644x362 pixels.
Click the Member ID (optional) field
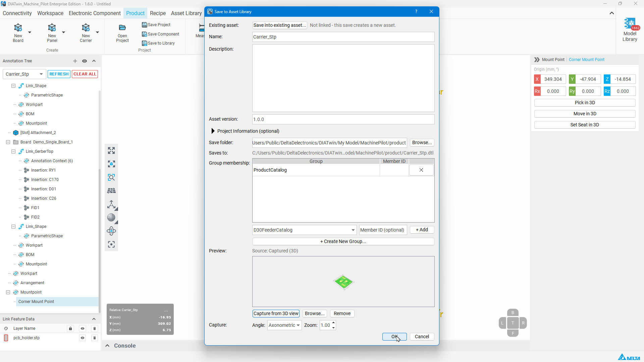tap(383, 230)
